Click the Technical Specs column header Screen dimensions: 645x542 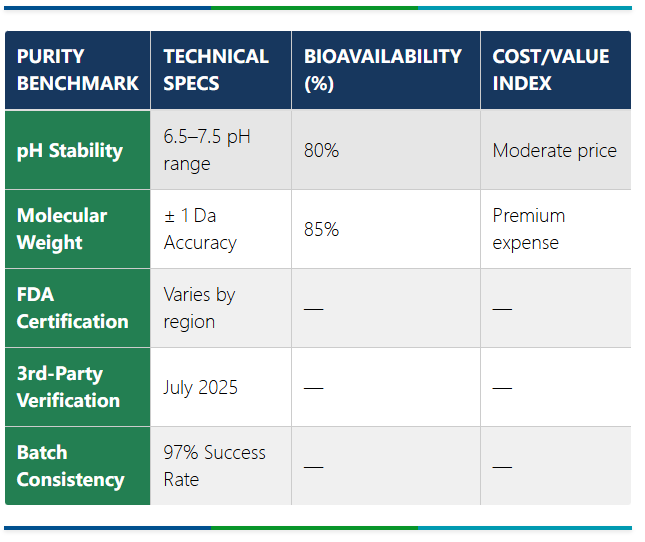pyautogui.click(x=216, y=70)
